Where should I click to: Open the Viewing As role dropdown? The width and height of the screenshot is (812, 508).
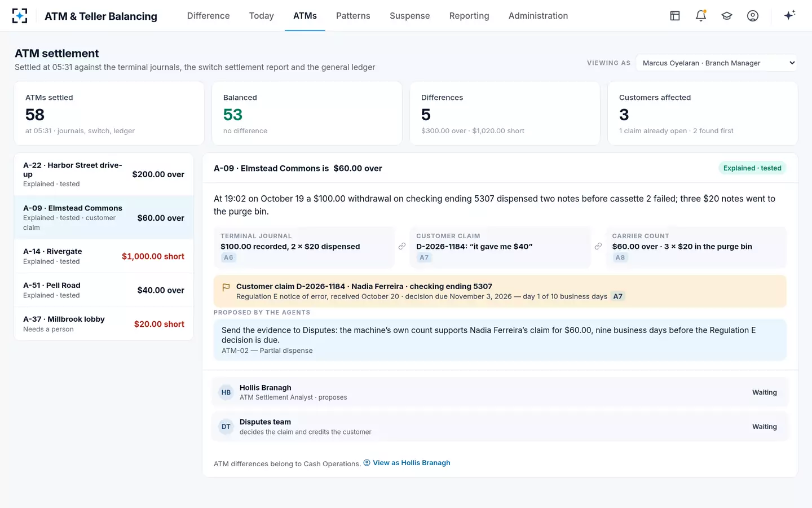coord(717,63)
